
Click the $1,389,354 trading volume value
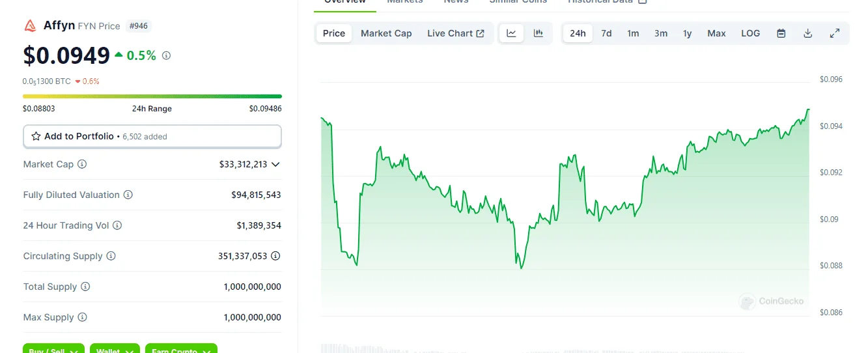259,225
